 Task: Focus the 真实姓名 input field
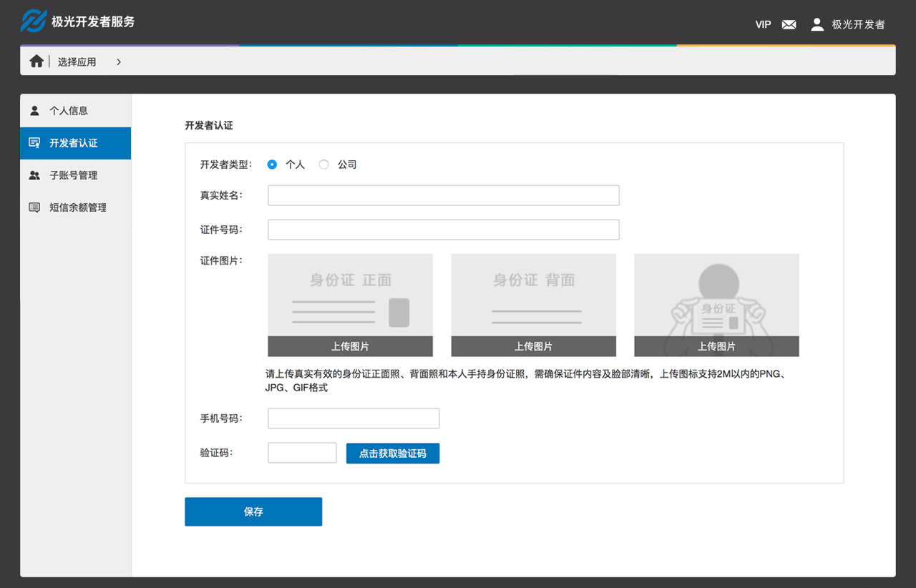pos(444,195)
